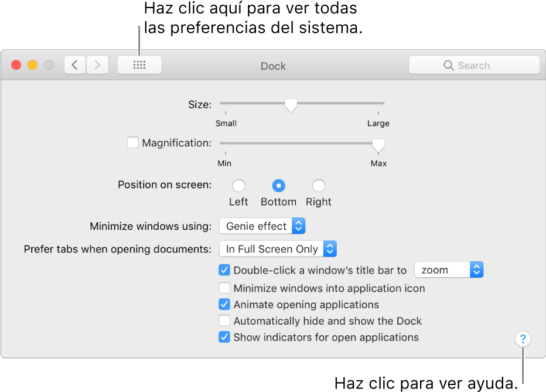Disable 'Animate opening applications'
The width and height of the screenshot is (546, 392).
[x=224, y=304]
